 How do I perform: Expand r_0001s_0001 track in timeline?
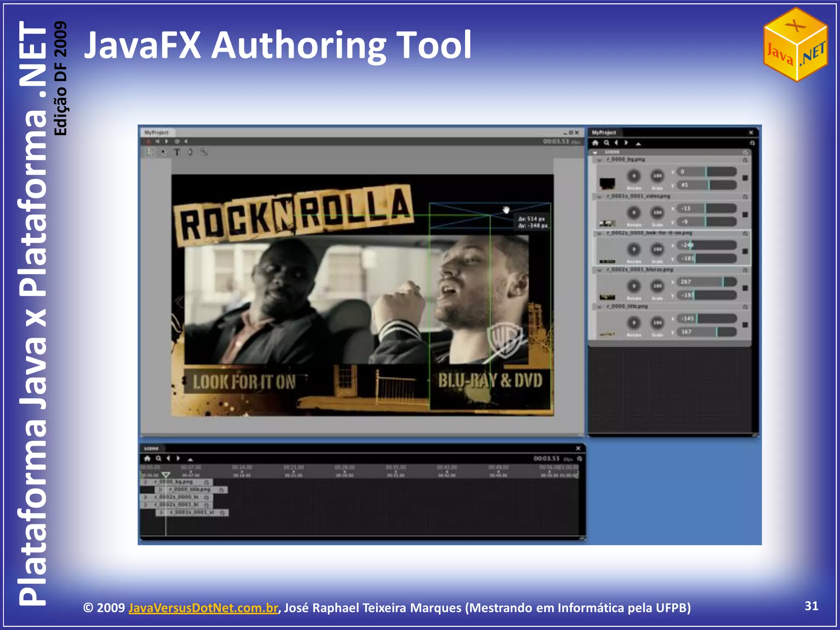point(161,513)
